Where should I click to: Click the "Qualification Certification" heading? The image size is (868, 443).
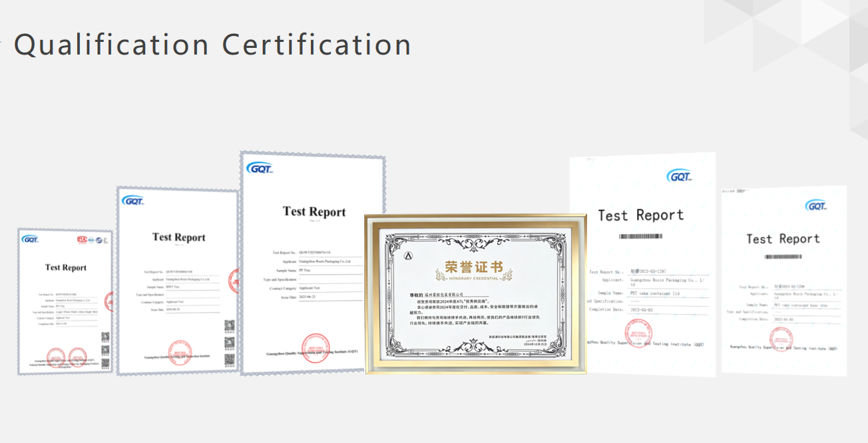tap(212, 45)
